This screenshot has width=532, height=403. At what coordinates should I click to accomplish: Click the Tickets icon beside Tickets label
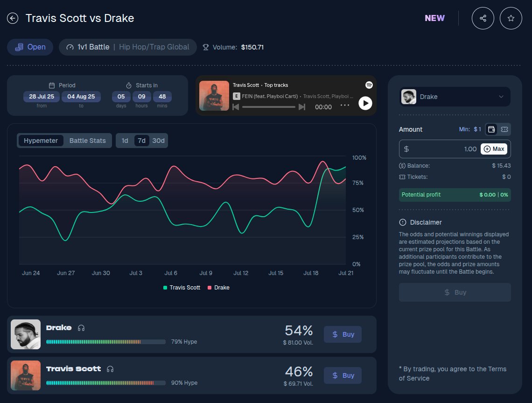tap(402, 177)
